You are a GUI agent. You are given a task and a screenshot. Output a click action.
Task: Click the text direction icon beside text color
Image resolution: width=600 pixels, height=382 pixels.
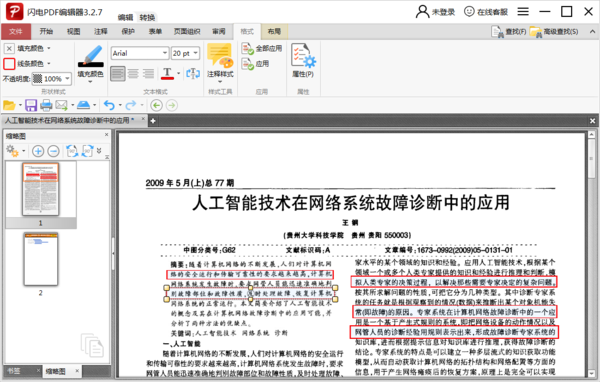(193, 73)
